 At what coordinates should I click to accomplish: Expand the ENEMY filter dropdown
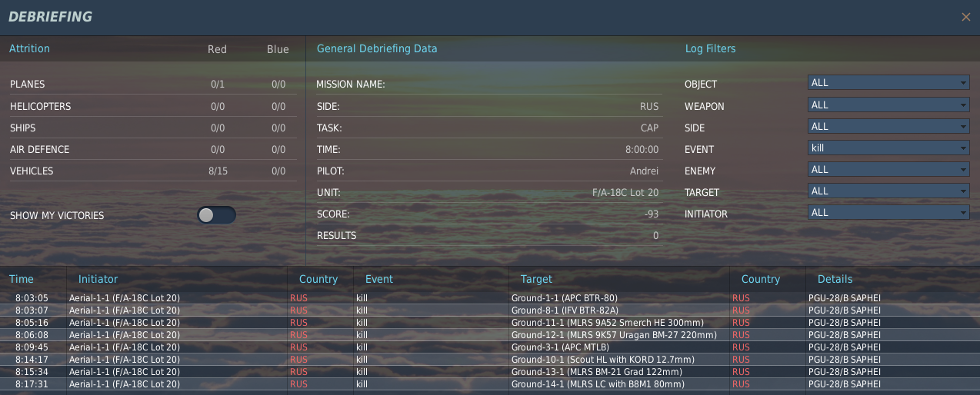888,169
